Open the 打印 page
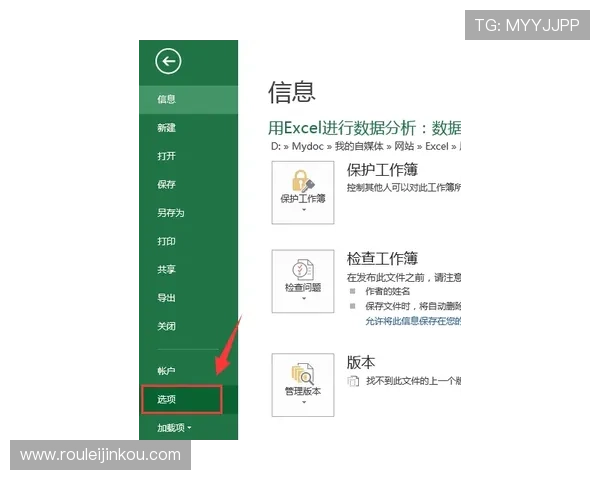The width and height of the screenshot is (600, 480). click(188, 241)
